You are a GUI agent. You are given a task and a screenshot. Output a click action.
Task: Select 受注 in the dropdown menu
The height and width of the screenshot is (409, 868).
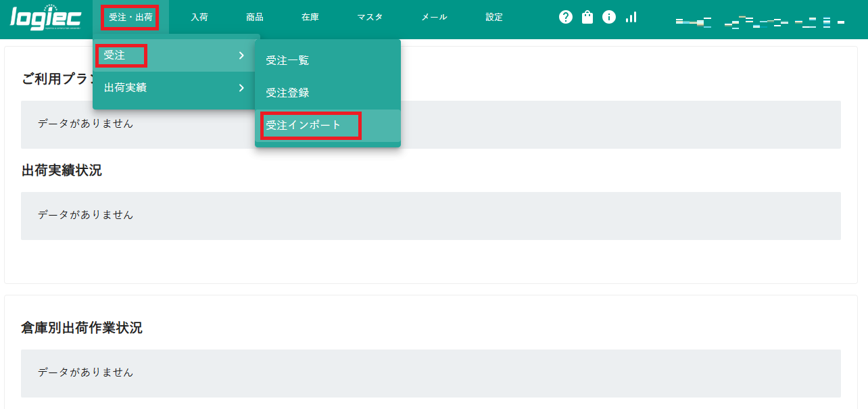pos(115,55)
